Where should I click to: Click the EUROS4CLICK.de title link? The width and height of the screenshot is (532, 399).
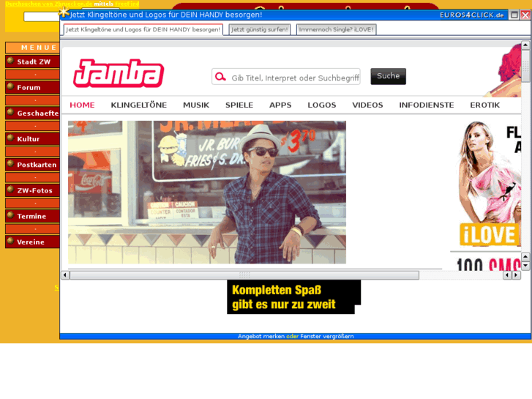click(x=471, y=15)
